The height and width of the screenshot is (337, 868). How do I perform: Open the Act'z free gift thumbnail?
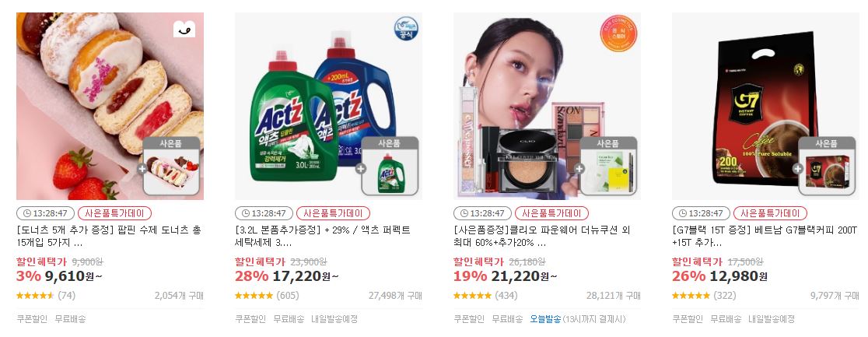point(390,166)
